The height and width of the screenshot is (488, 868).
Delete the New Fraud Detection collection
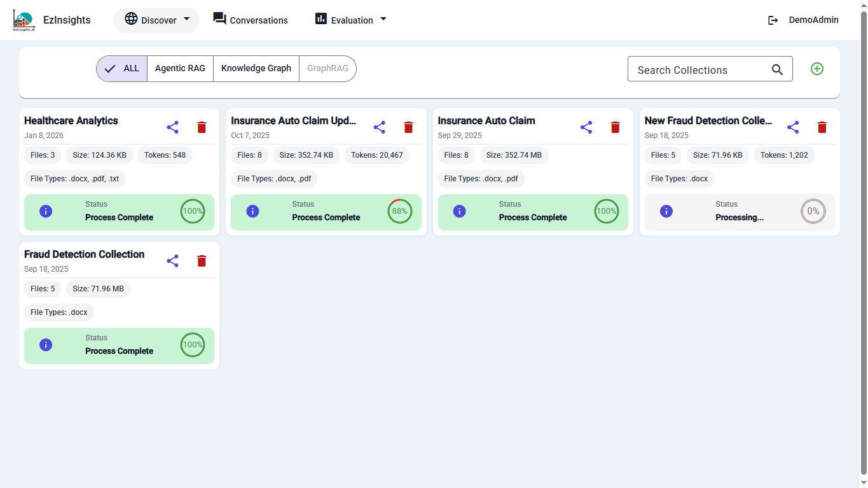(822, 127)
